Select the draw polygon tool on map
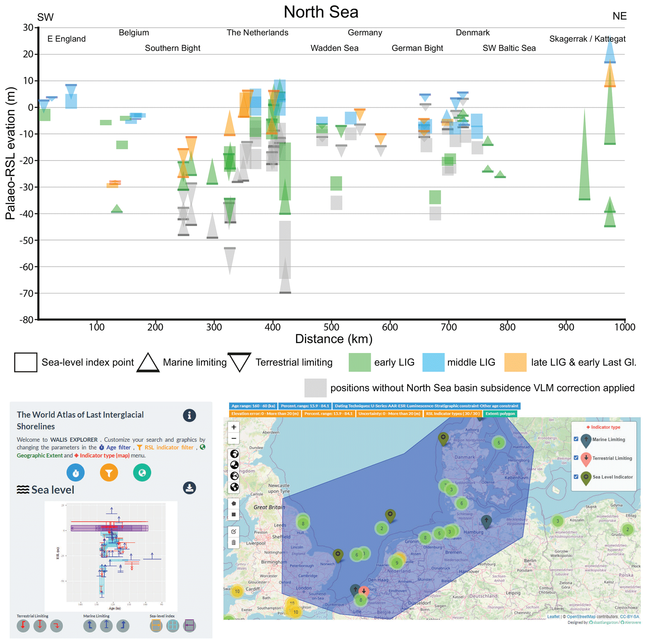Screen dimensions: 648x644 coord(234,504)
